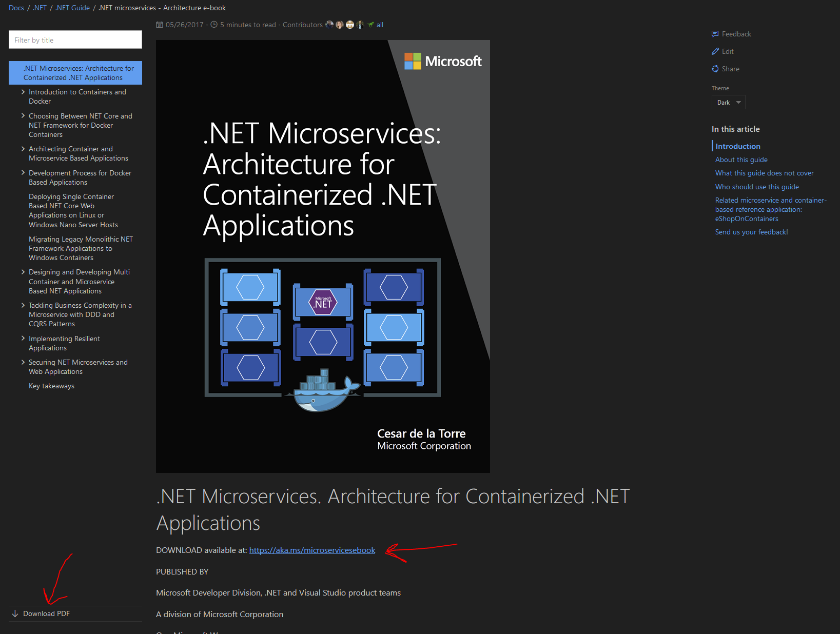The width and height of the screenshot is (840, 634).
Task: Click the first contributor avatar
Action: click(329, 25)
